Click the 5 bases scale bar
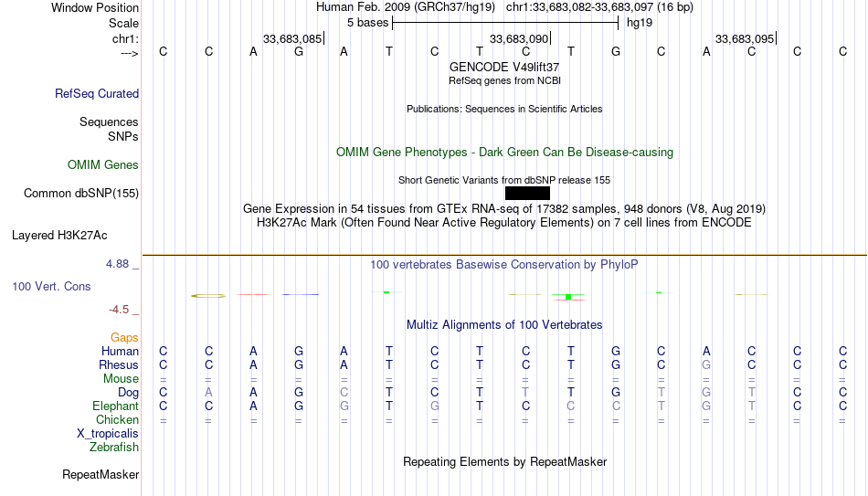Screen dimensions: 868x496 click(x=505, y=23)
